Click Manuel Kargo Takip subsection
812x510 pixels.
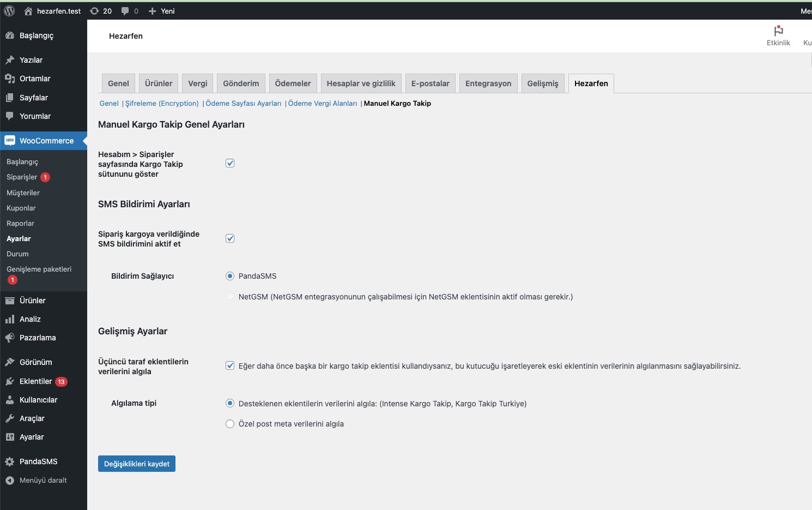pos(397,103)
